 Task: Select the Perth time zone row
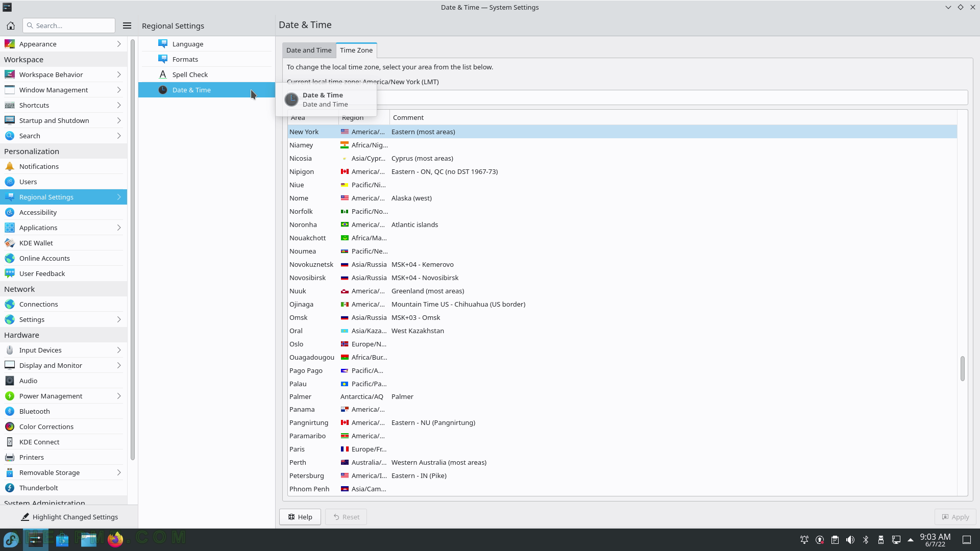pos(622,462)
